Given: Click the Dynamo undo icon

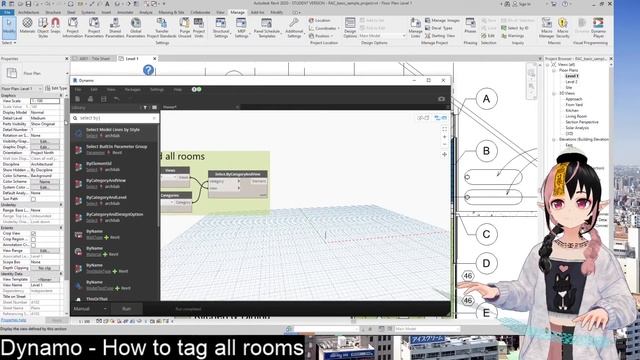Looking at the screenshot, I should tap(117, 99).
